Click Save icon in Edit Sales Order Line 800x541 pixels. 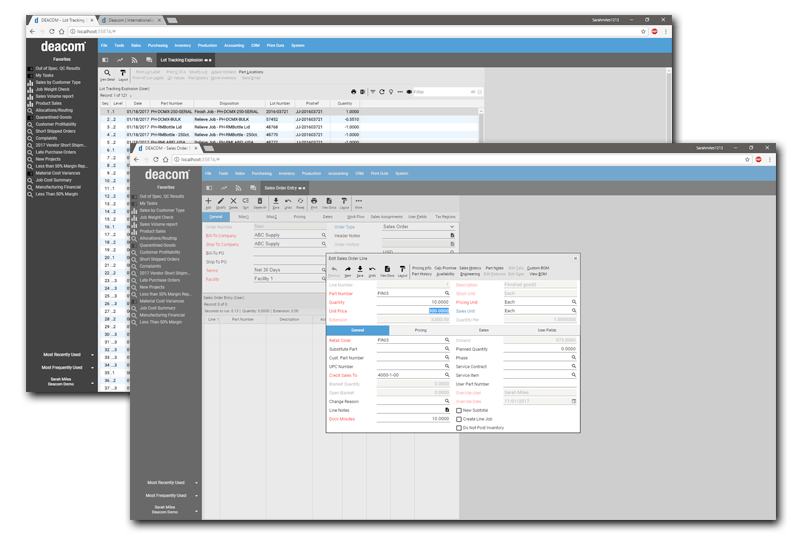360,269
